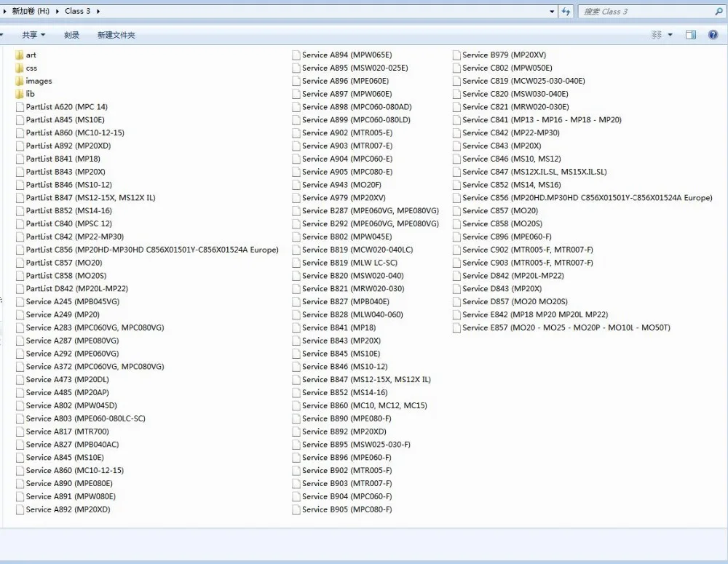Open the css folder icon
728x564 pixels.
point(20,68)
